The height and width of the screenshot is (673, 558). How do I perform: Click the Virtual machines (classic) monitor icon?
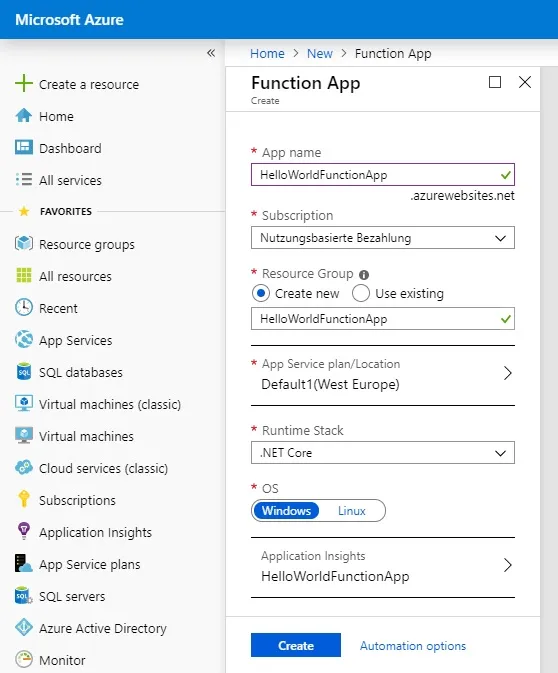(x=24, y=403)
